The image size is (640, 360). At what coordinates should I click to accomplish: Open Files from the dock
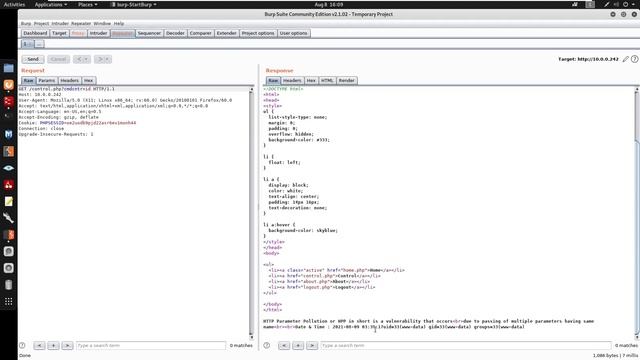click(x=9, y=68)
